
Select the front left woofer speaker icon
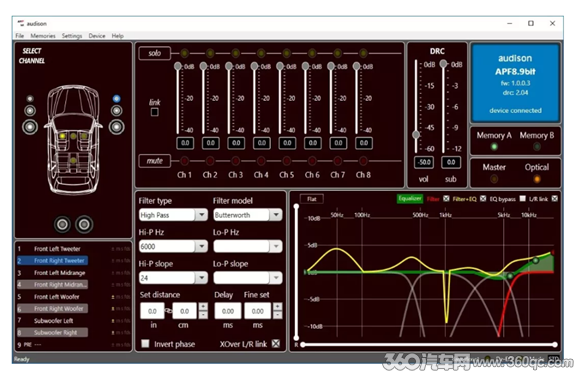coord(30,127)
